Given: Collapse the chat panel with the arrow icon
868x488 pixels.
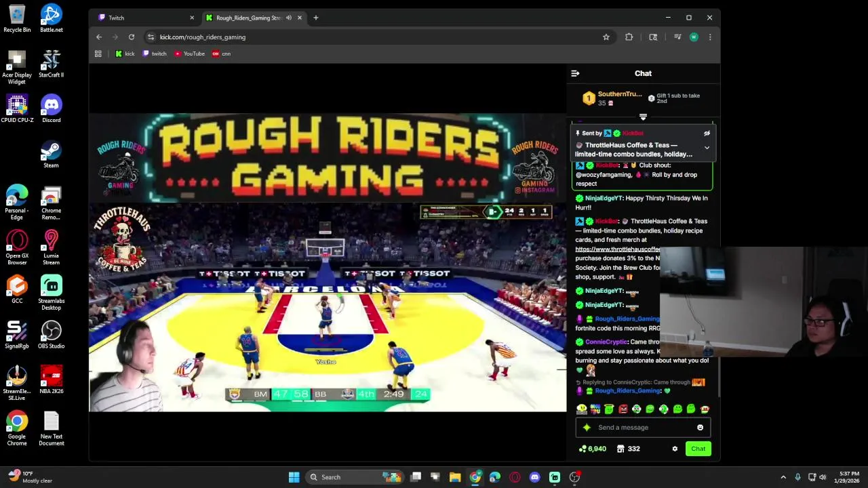Looking at the screenshot, I should [x=575, y=73].
